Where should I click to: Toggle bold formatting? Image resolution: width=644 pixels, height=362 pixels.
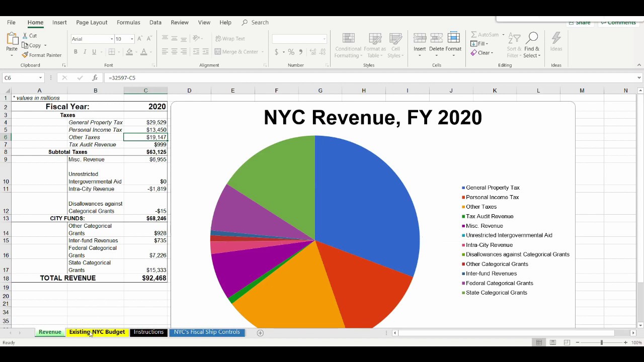75,52
